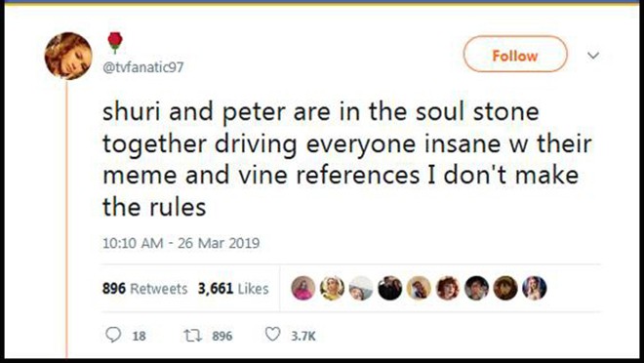Image resolution: width=644 pixels, height=363 pixels.
Task: Like the tweet with heart icon
Action: (x=272, y=335)
